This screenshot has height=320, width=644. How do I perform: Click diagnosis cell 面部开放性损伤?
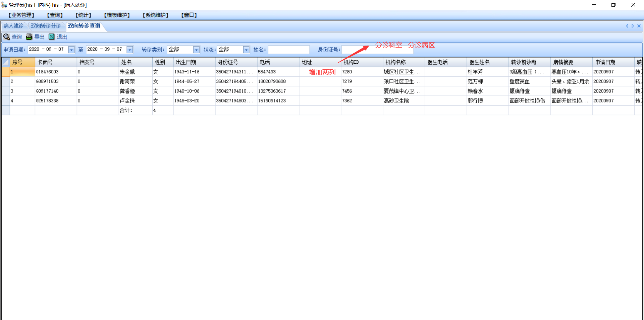527,101
